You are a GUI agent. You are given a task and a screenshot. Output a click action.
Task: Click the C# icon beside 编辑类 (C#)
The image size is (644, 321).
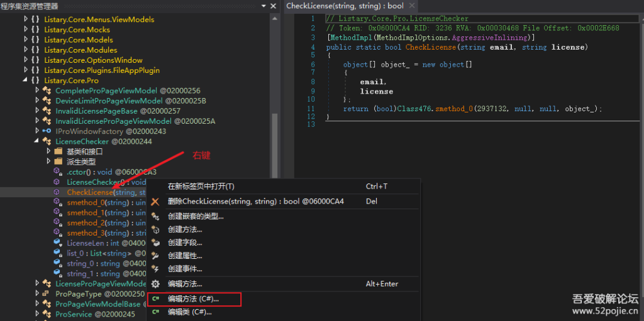155,312
